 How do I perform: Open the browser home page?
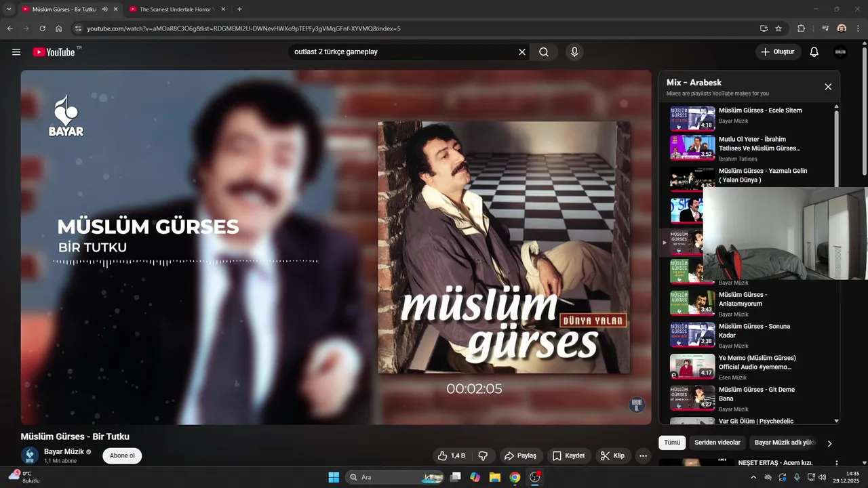tap(59, 28)
